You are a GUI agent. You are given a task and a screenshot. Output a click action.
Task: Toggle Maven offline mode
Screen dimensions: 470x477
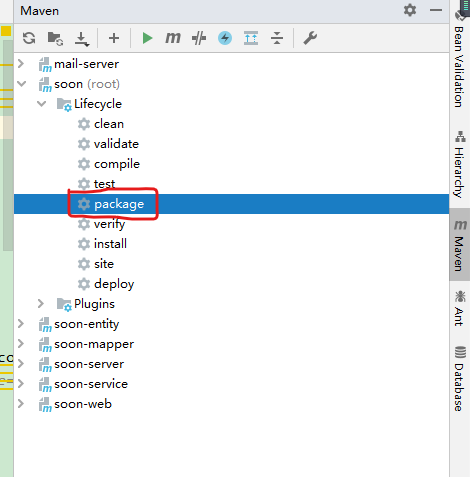point(225,38)
